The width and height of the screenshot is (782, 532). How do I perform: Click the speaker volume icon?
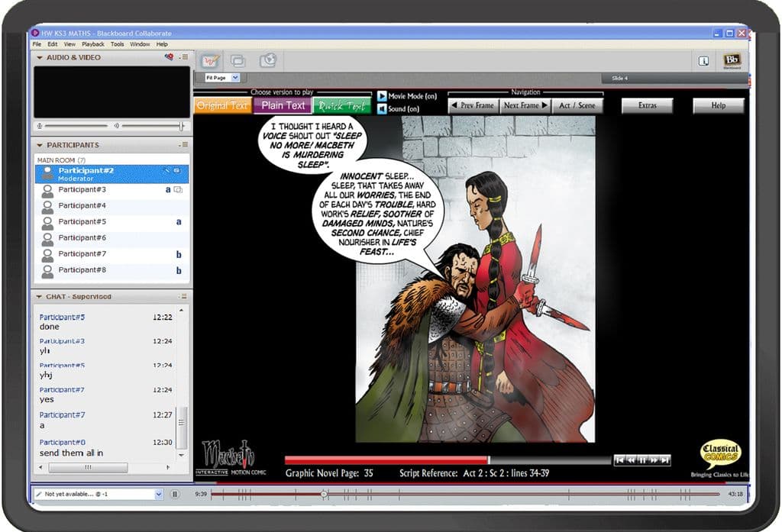click(116, 126)
